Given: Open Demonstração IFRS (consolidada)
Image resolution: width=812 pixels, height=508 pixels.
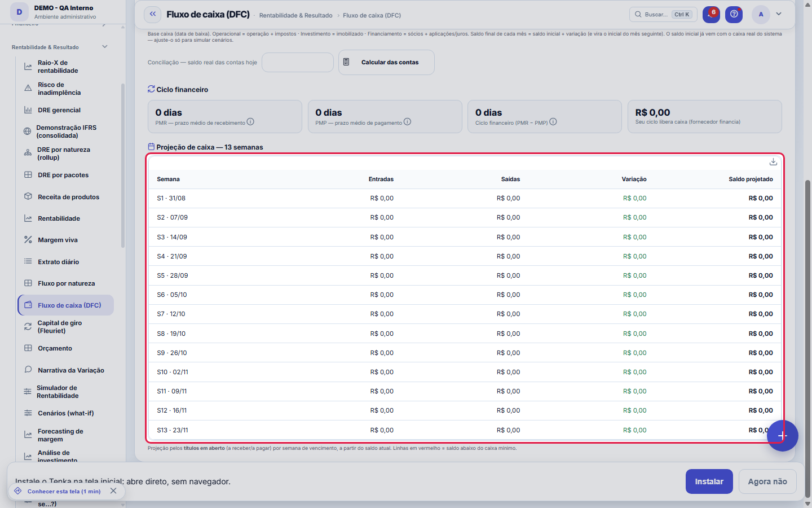Looking at the screenshot, I should tap(65, 132).
